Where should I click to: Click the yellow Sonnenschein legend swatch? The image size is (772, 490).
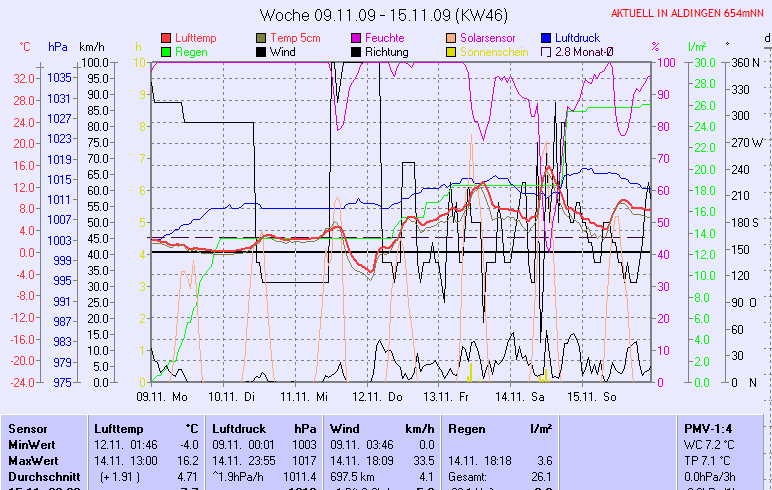pyautogui.click(x=451, y=51)
